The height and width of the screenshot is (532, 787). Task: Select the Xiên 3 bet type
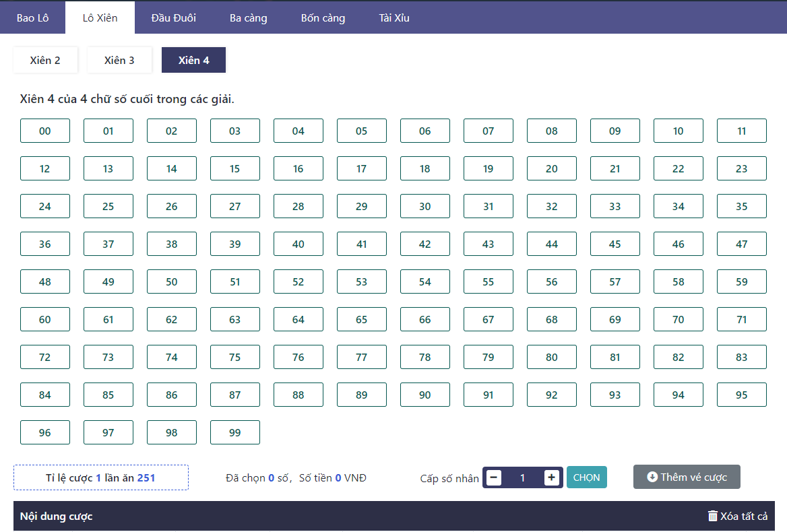click(119, 60)
